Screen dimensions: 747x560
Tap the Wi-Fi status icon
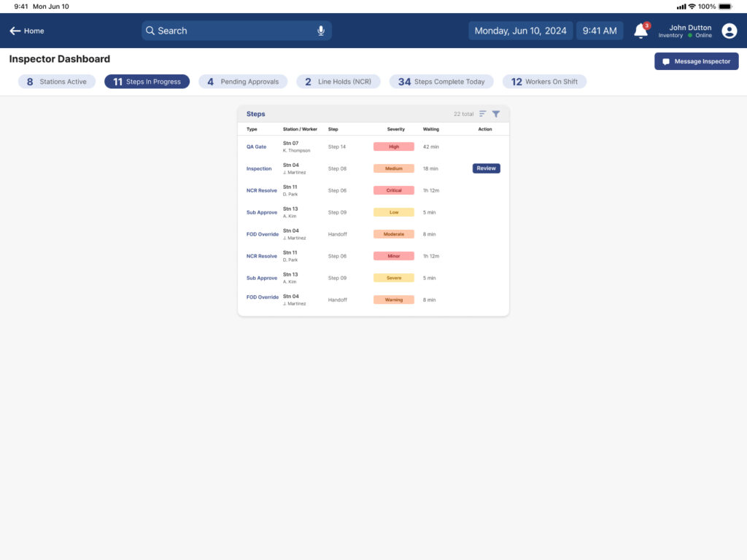click(692, 6)
